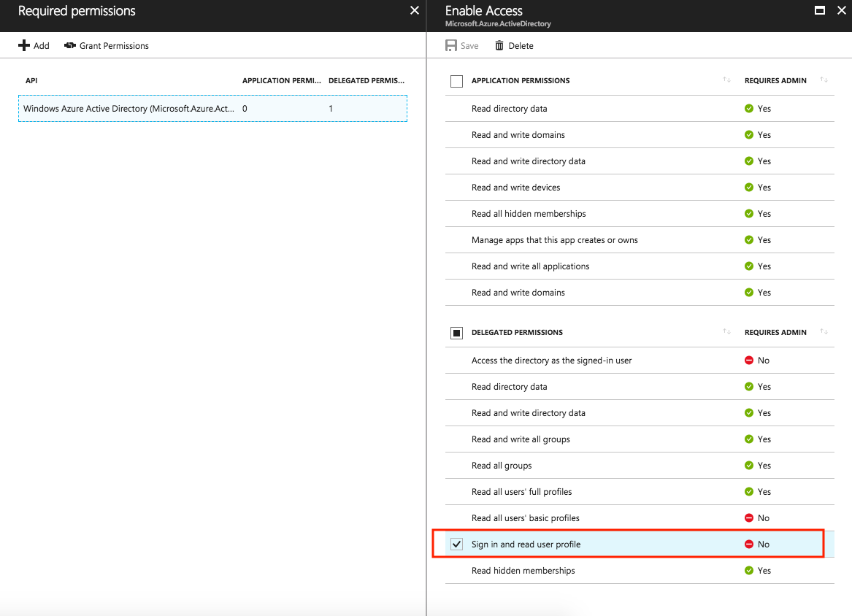Click green check icon beside Read directory data
Image resolution: width=852 pixels, height=616 pixels.
748,109
